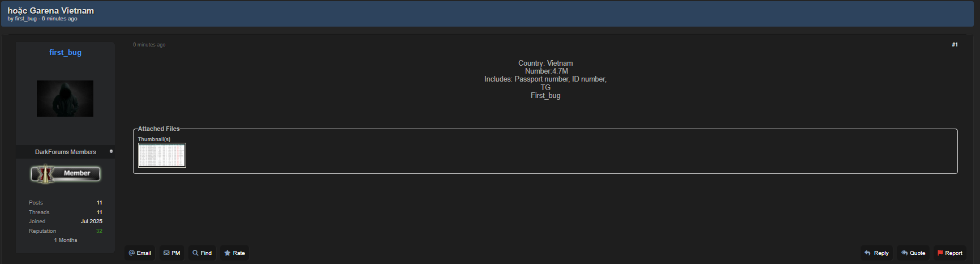Click the post's 6 minutes ago timestamp
Image resolution: width=980 pixels, height=264 pixels.
point(149,45)
